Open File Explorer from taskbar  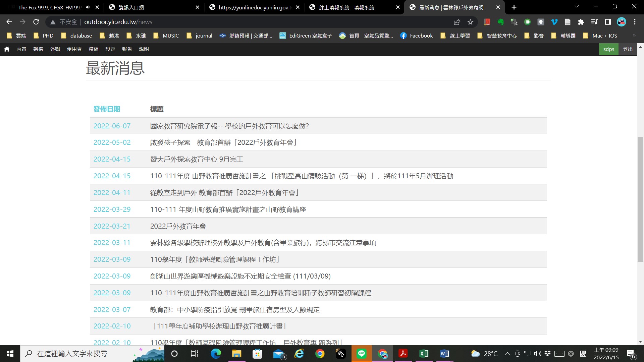point(236,354)
